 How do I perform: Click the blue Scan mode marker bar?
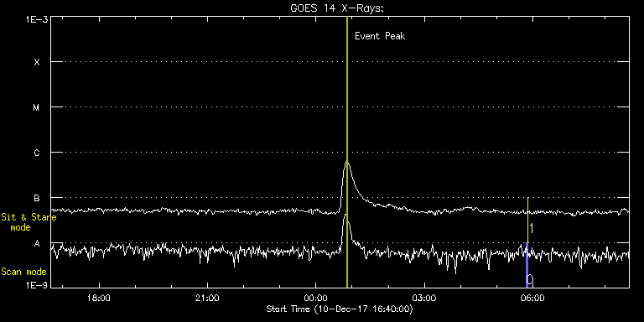pyautogui.click(x=527, y=265)
